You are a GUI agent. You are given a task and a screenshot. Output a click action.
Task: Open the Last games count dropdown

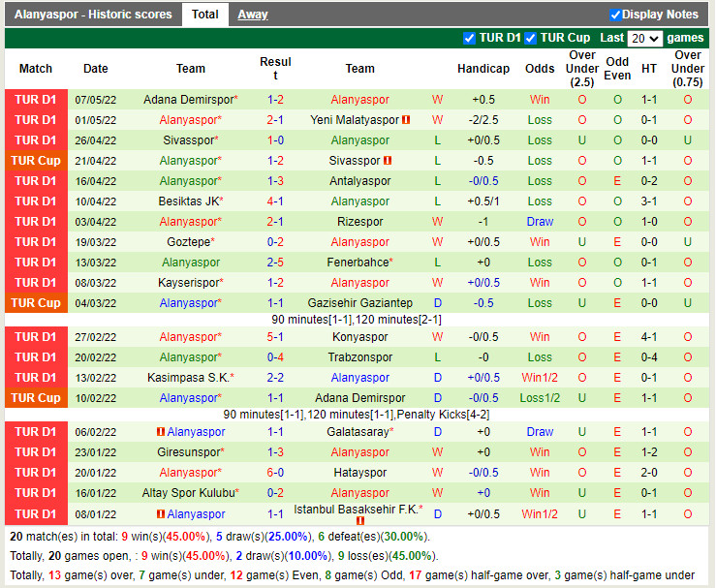pyautogui.click(x=644, y=39)
